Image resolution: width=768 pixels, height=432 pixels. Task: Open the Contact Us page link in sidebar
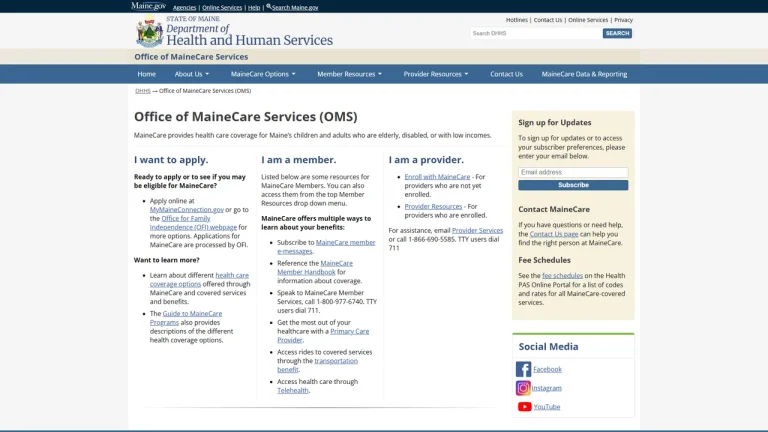pyautogui.click(x=553, y=234)
